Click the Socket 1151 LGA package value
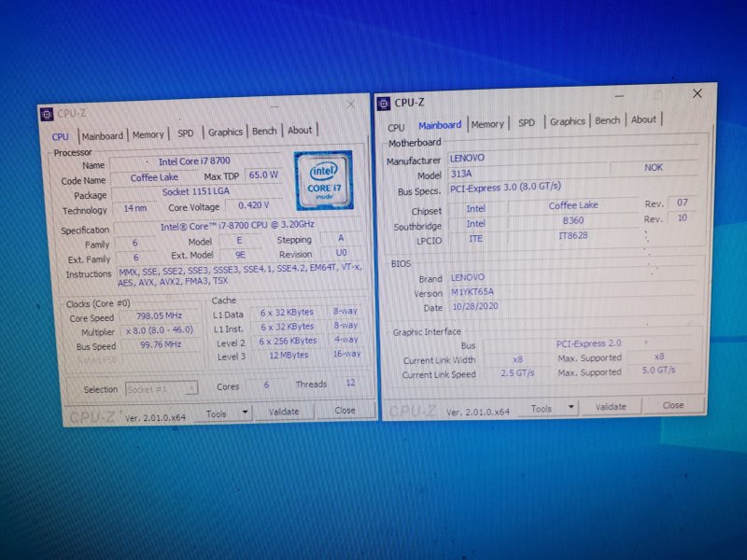 (x=196, y=191)
